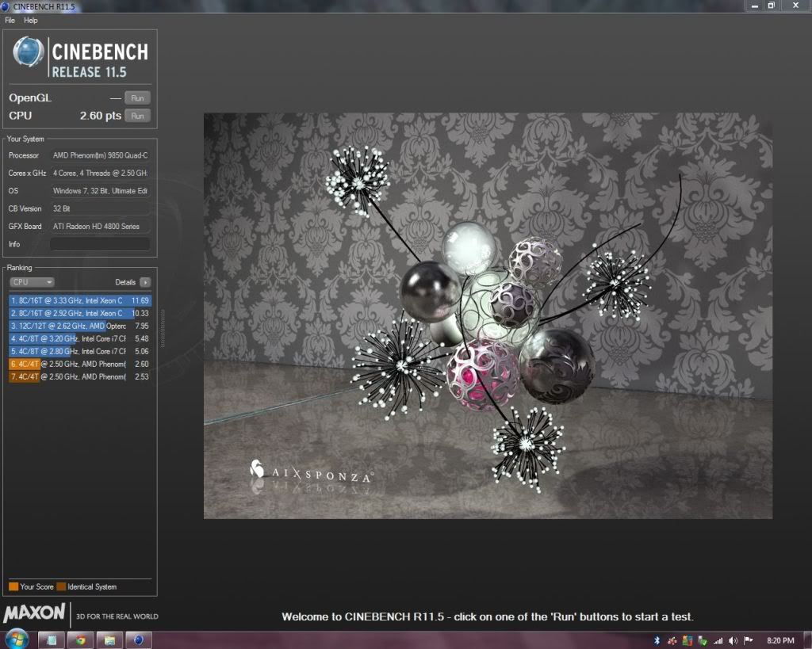Click the OS field Windows 7
Screen dimensions: 812x649
(100, 191)
